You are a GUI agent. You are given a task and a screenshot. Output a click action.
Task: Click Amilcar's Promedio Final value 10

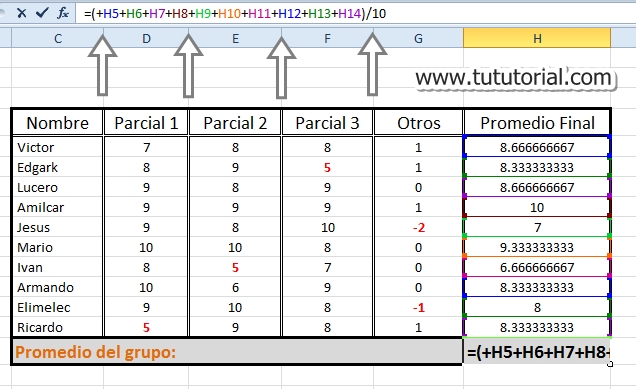pyautogui.click(x=537, y=207)
